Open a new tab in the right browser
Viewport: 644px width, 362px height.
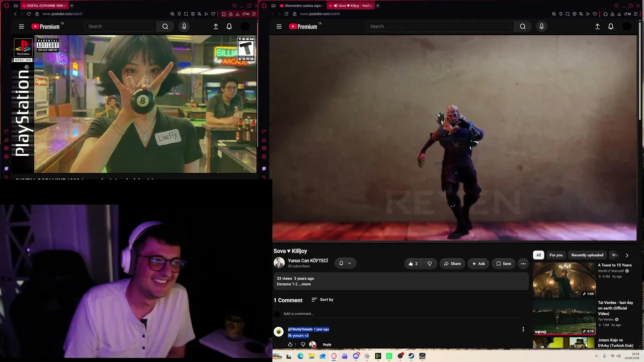tap(377, 6)
